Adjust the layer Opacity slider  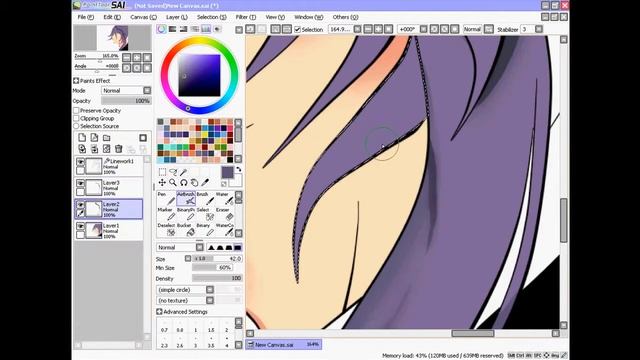click(x=126, y=101)
